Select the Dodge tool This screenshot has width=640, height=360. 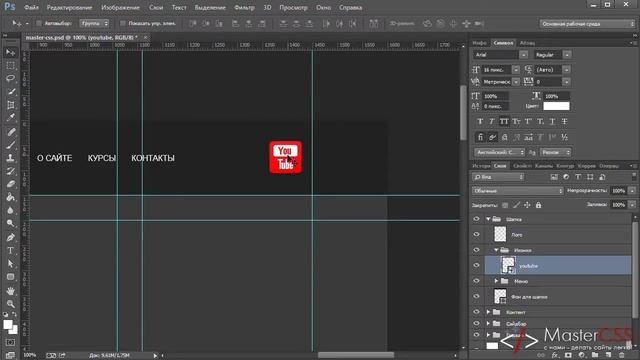click(11, 223)
